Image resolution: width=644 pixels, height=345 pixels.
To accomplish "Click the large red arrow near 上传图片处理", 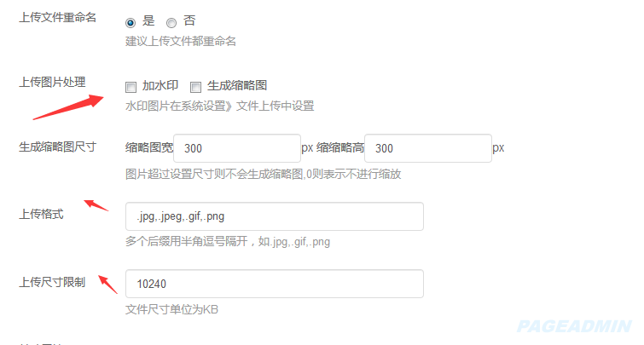I will [x=68, y=107].
